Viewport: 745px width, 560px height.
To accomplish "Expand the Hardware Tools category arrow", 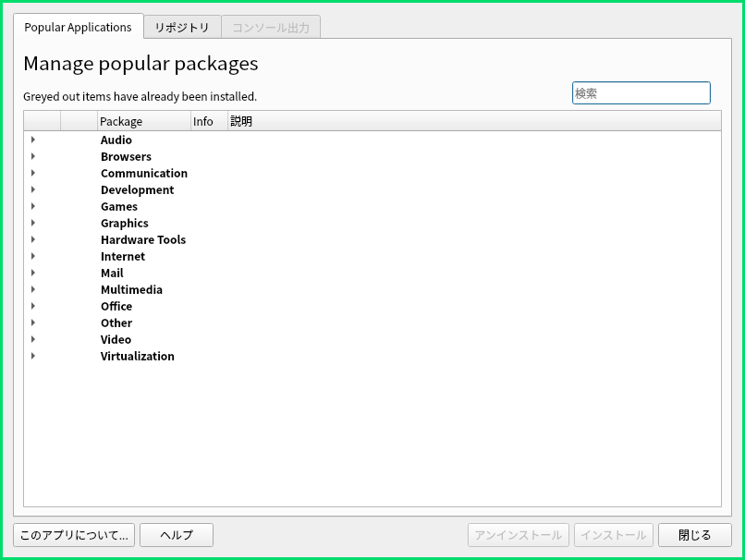I will point(32,239).
